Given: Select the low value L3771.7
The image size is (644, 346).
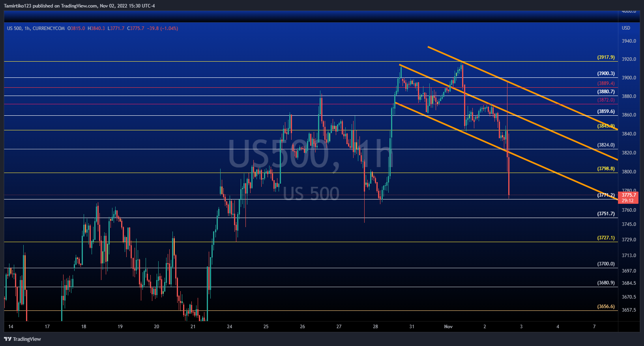Looking at the screenshot, I should [x=116, y=28].
